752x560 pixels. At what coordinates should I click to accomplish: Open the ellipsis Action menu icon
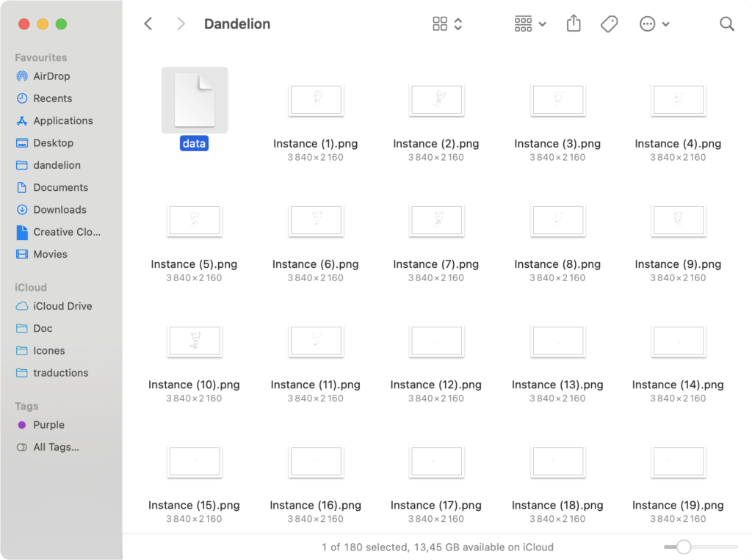tap(648, 23)
